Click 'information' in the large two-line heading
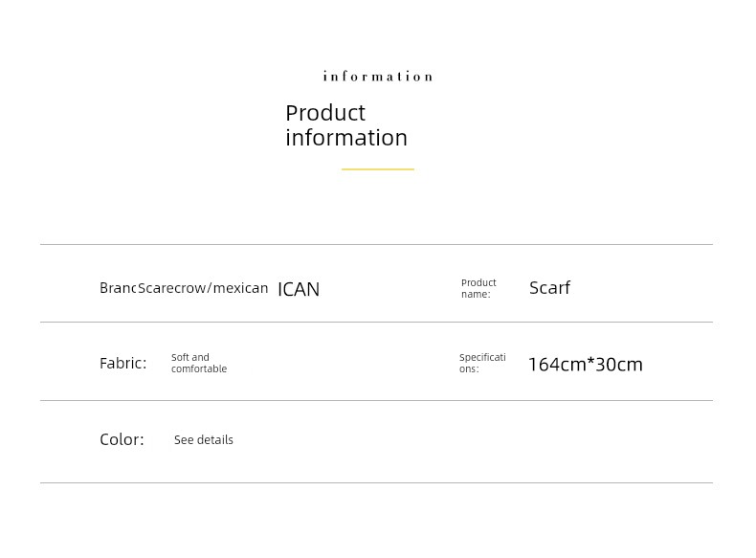Screen dimensions: 756x558 (x=346, y=138)
